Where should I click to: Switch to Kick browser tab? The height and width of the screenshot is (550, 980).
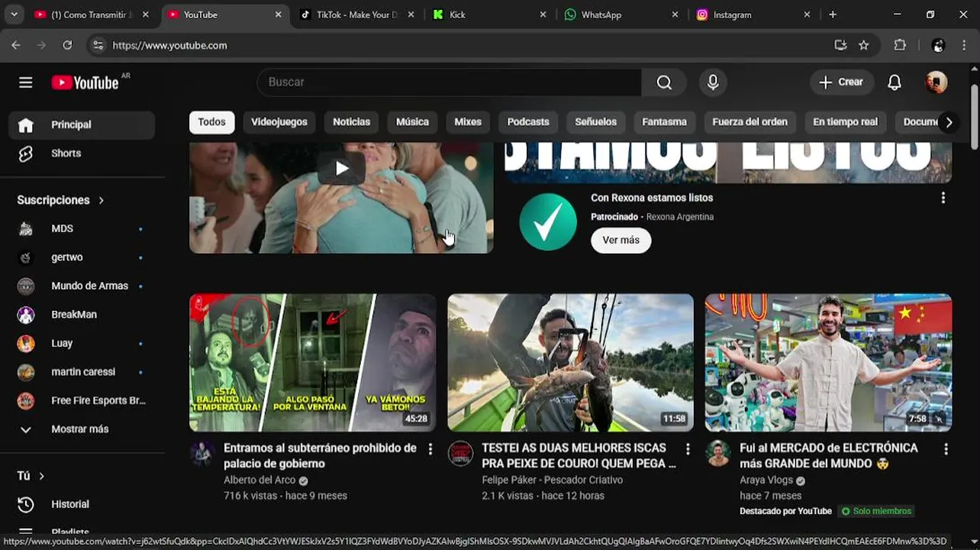tap(488, 15)
